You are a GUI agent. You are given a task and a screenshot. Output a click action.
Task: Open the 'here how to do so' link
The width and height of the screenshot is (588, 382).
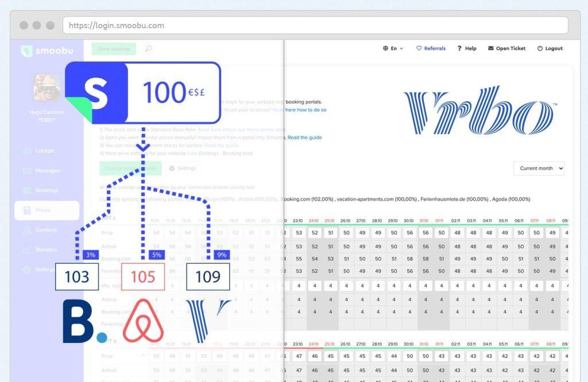point(305,110)
